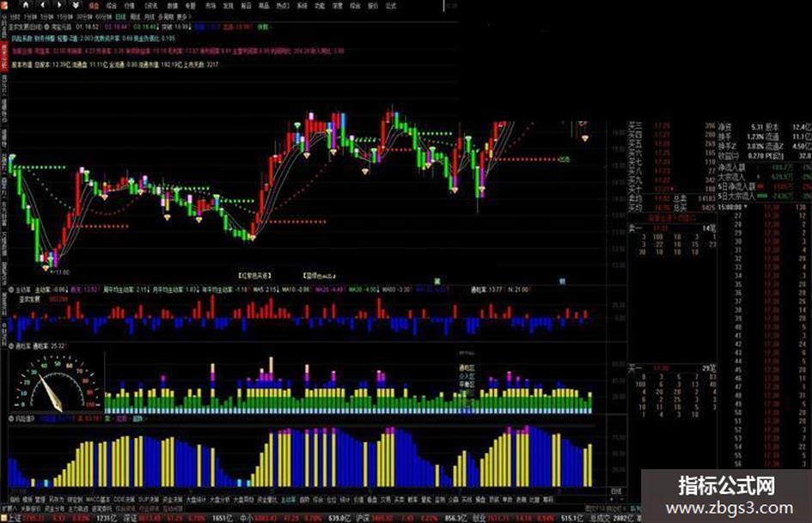Open the 公式 menu in the top bar
Screen dimensions: 812x523
(x=391, y=6)
